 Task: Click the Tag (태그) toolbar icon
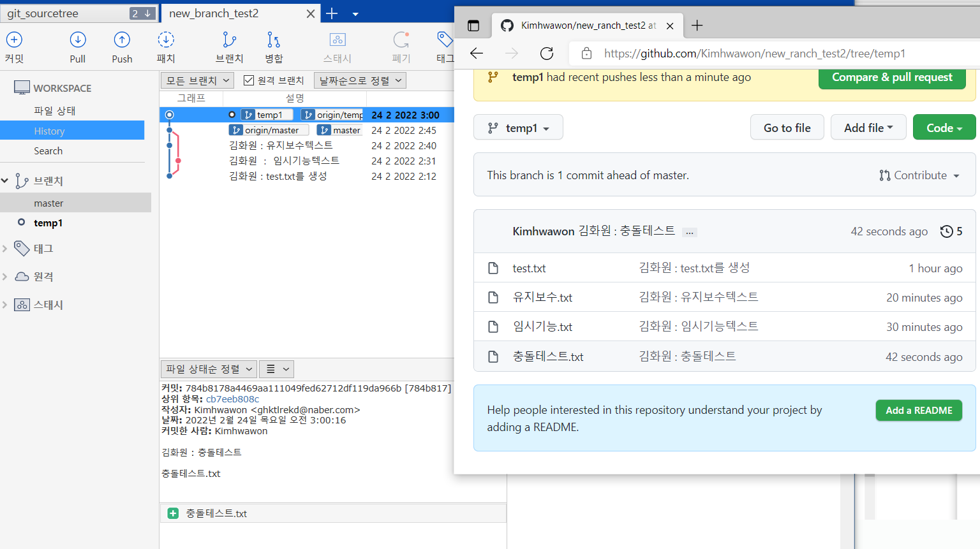tap(445, 40)
